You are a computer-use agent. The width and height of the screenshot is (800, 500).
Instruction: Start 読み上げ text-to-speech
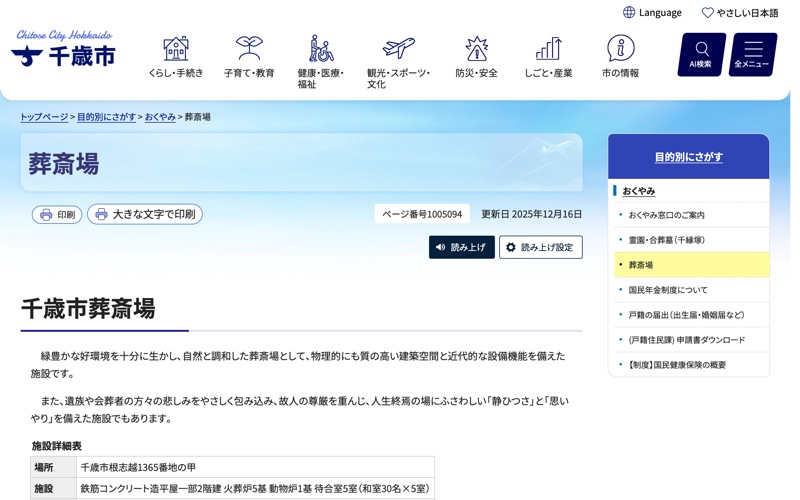462,247
